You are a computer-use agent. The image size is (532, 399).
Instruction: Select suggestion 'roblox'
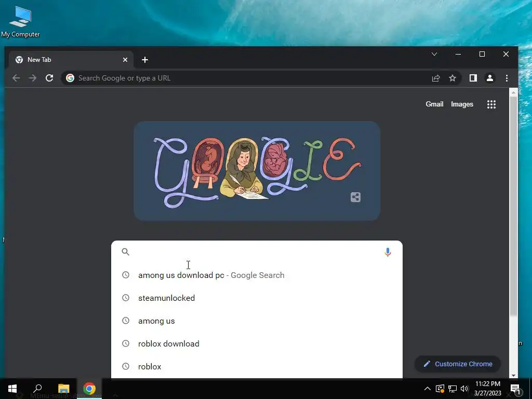(257, 366)
